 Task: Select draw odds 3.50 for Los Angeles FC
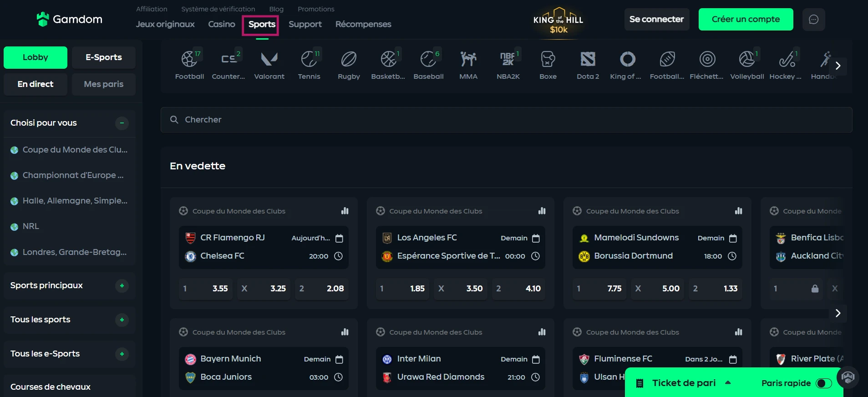[x=461, y=289]
